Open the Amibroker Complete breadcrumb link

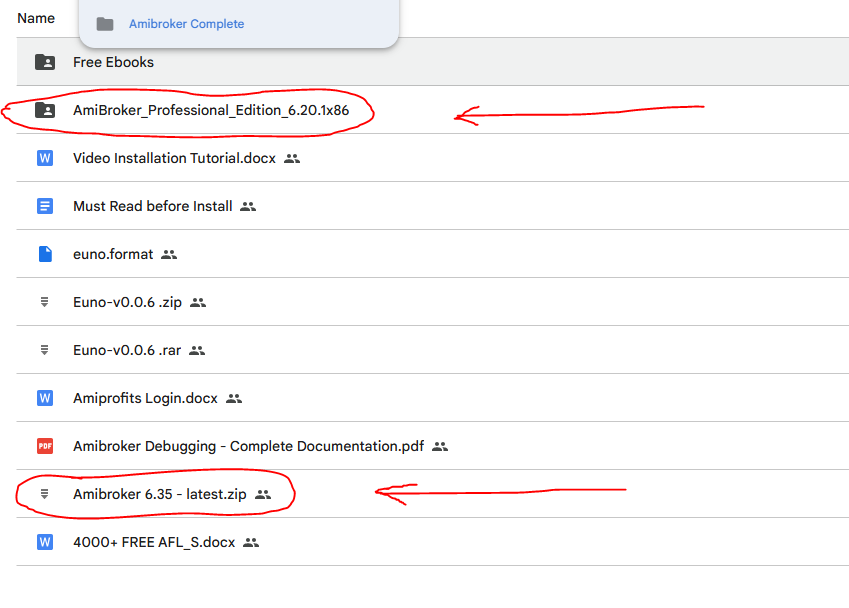(x=186, y=24)
